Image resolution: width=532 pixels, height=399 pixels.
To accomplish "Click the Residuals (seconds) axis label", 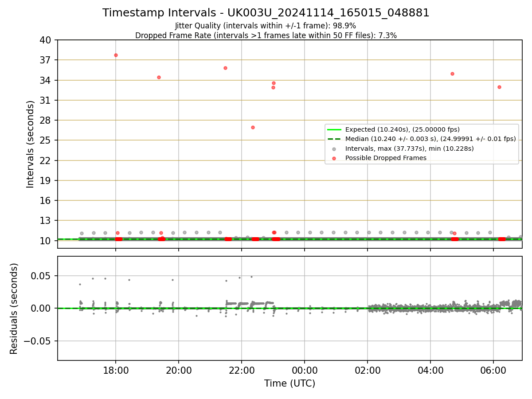I will (14, 309).
